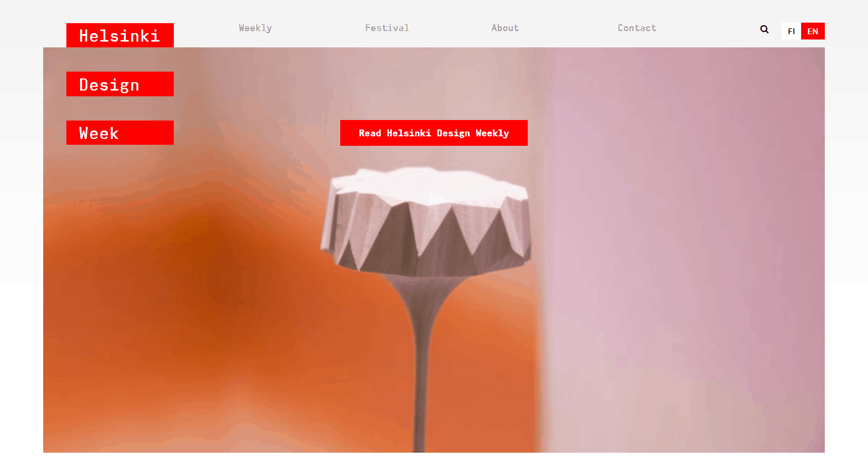Click empty header space between About and Contact
The image size is (868, 469).
tap(568, 28)
